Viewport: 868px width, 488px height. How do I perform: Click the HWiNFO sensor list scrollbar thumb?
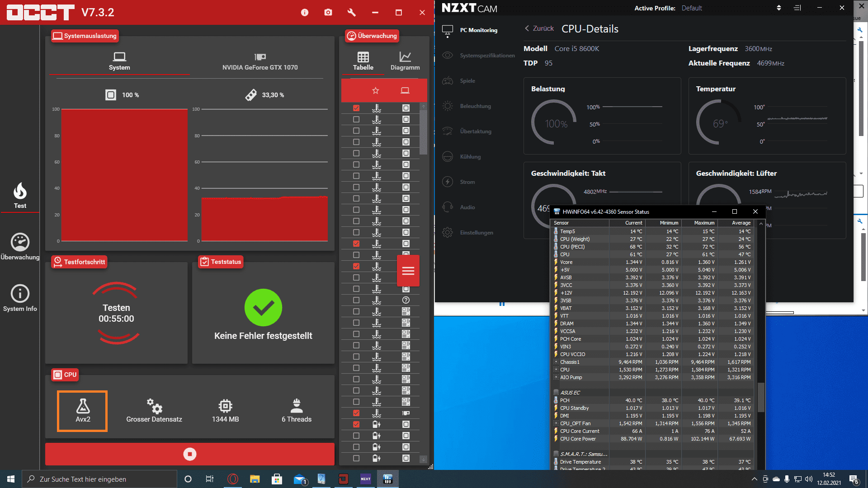[761, 398]
